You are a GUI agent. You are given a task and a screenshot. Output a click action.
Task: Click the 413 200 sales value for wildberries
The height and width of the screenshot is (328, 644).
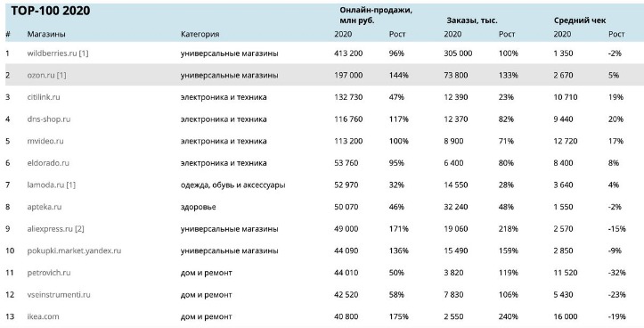point(348,53)
